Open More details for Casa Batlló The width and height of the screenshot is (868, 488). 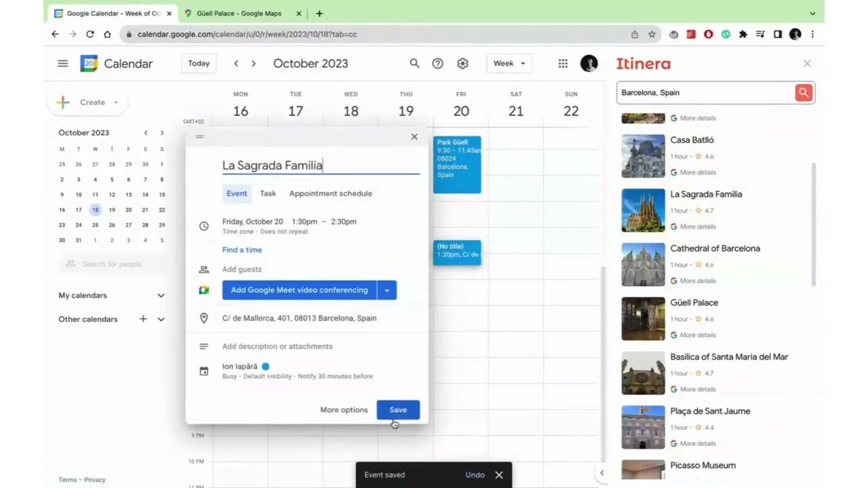tap(698, 172)
